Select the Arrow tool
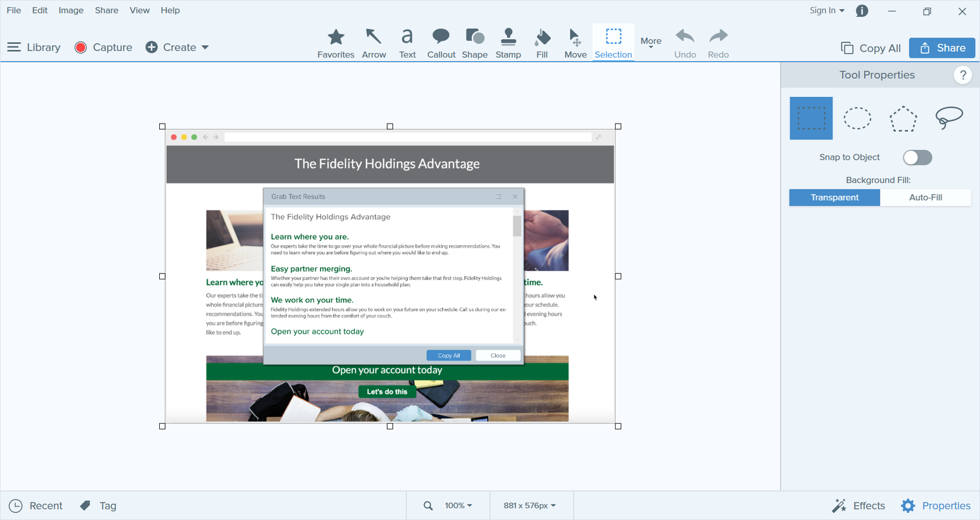The width and height of the screenshot is (980, 520). pyautogui.click(x=373, y=43)
